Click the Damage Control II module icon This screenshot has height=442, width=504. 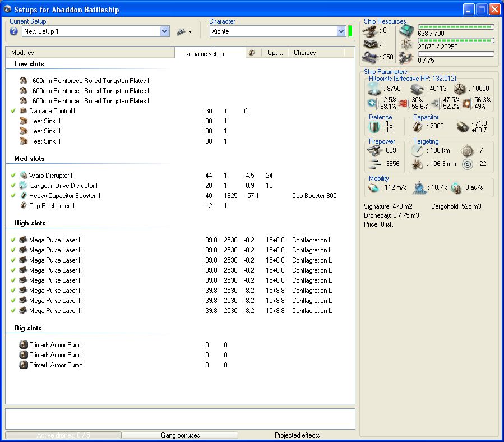click(23, 111)
